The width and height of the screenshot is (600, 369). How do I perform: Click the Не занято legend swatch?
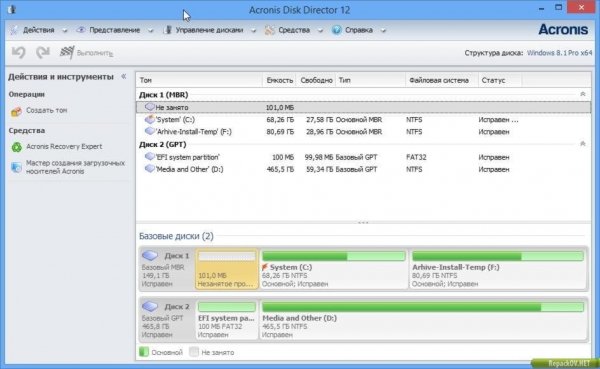coord(194,352)
